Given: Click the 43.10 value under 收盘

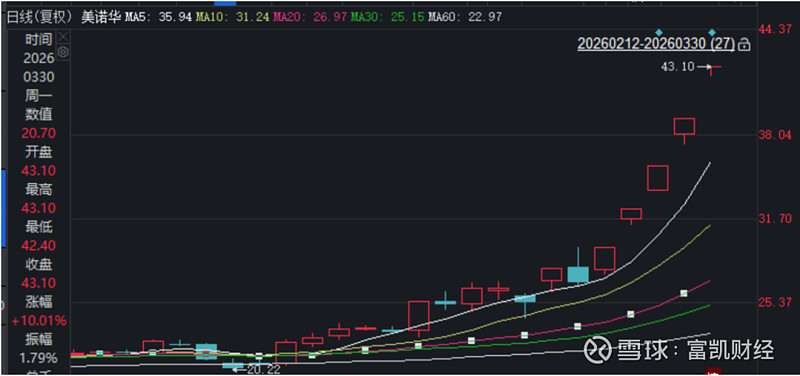Looking at the screenshot, I should click(x=39, y=283).
